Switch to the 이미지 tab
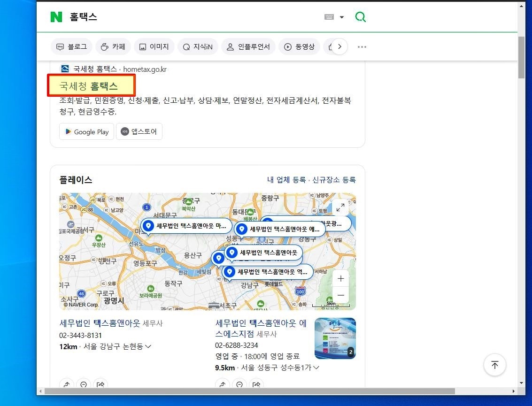This screenshot has height=406, width=532. pos(154,46)
